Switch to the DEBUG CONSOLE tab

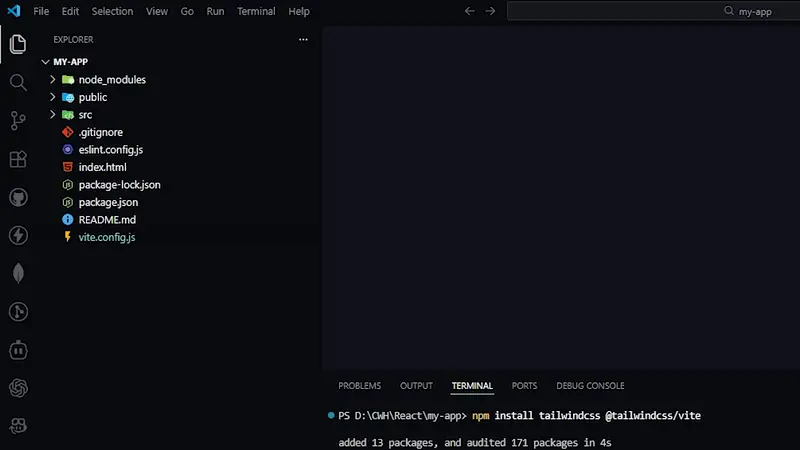(x=590, y=386)
